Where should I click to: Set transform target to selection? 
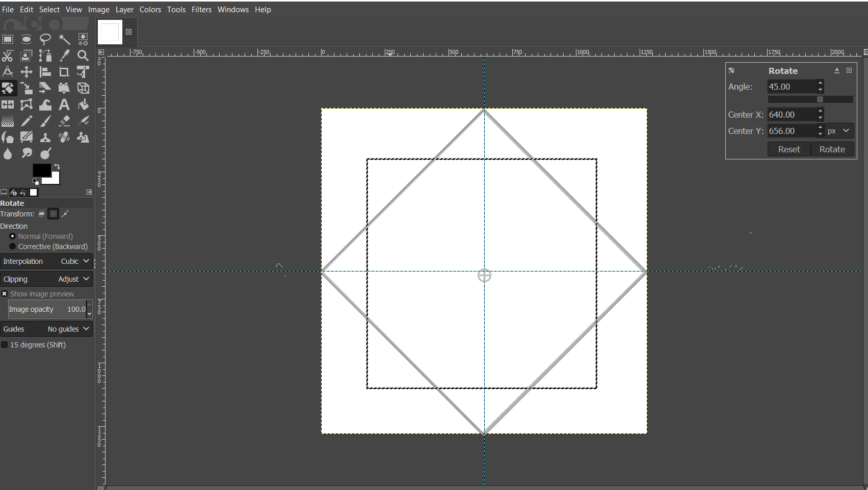tap(53, 214)
